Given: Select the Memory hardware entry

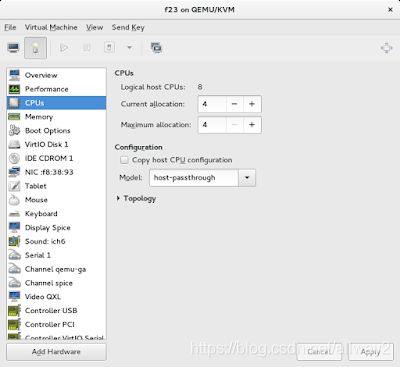Looking at the screenshot, I should point(56,117).
